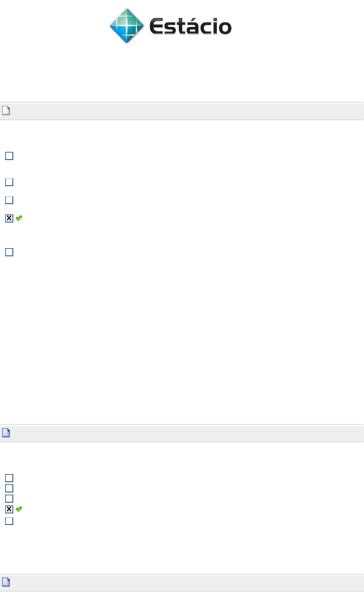
Task: Click green checkmark beside second question's marked answer
Action: click(x=19, y=509)
